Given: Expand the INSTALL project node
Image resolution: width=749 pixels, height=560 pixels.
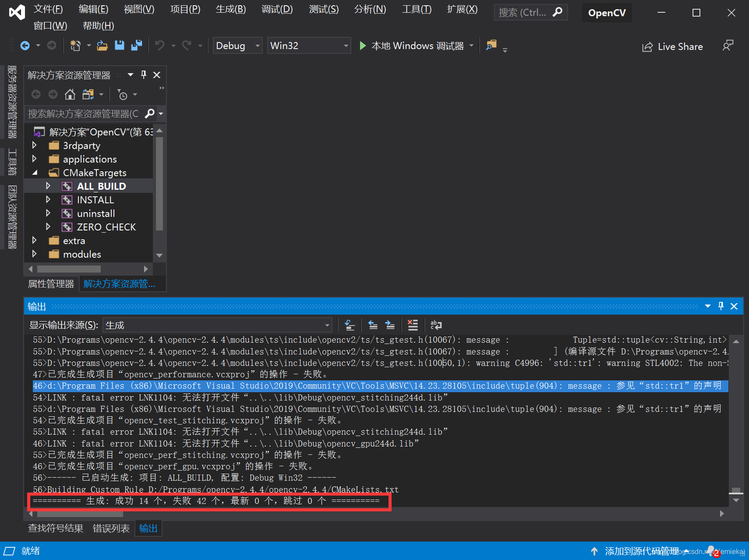Looking at the screenshot, I should (48, 199).
